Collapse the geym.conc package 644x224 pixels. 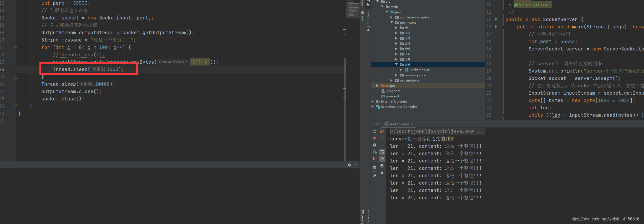click(x=392, y=22)
